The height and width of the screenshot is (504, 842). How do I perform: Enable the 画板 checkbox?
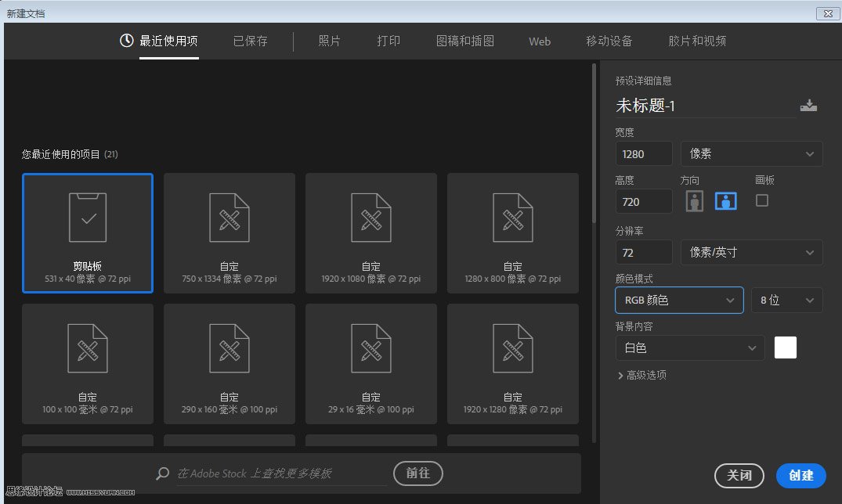pos(761,201)
